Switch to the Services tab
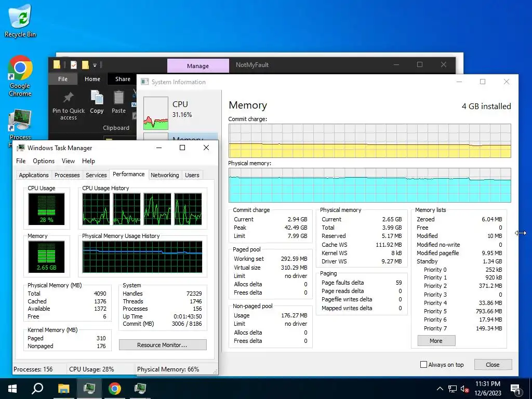The image size is (532, 399). [96, 175]
